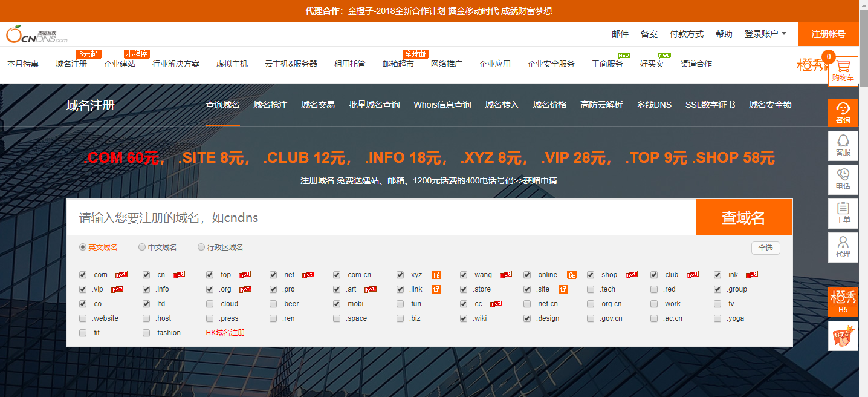The image size is (868, 397).
Task: Open the 批量域名查询 tab
Action: tap(374, 105)
